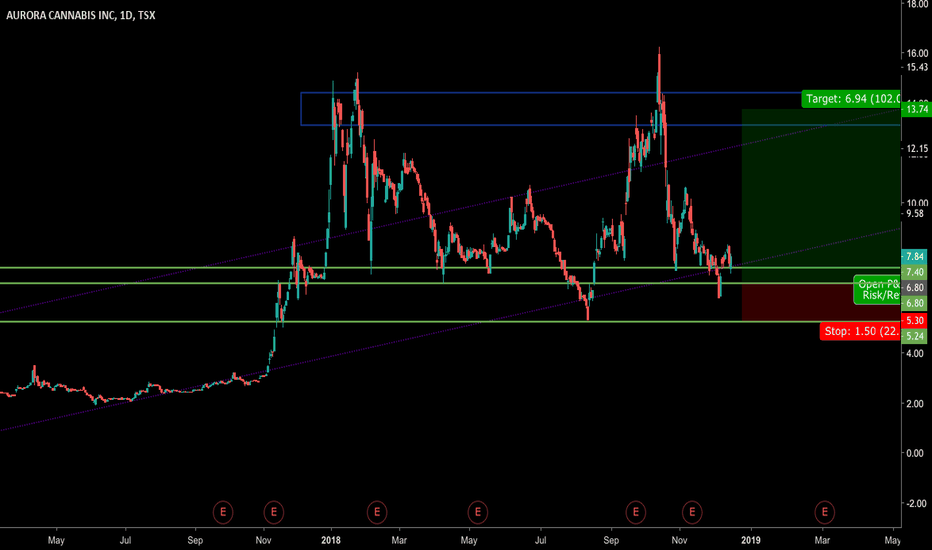Viewport: 932px width, 550px height.
Task: Click the 2018 label on time axis
Action: 330,540
